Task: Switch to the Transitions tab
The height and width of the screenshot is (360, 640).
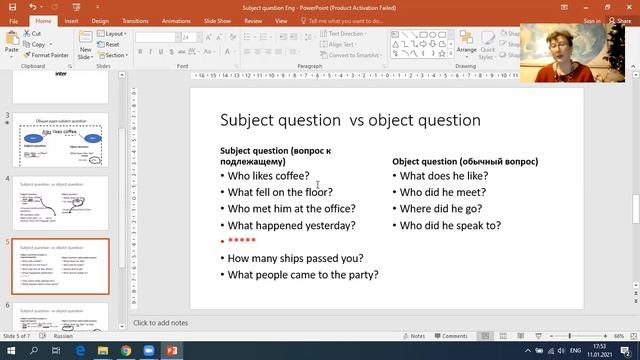Action: click(135, 21)
